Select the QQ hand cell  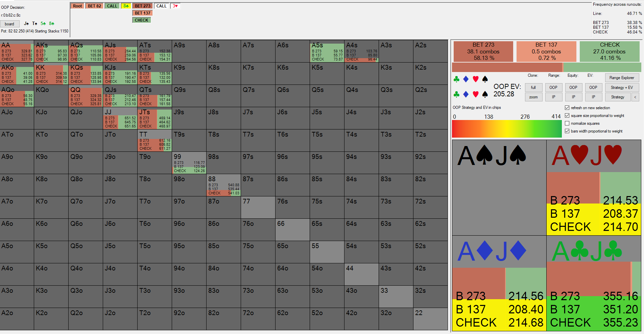click(86, 96)
